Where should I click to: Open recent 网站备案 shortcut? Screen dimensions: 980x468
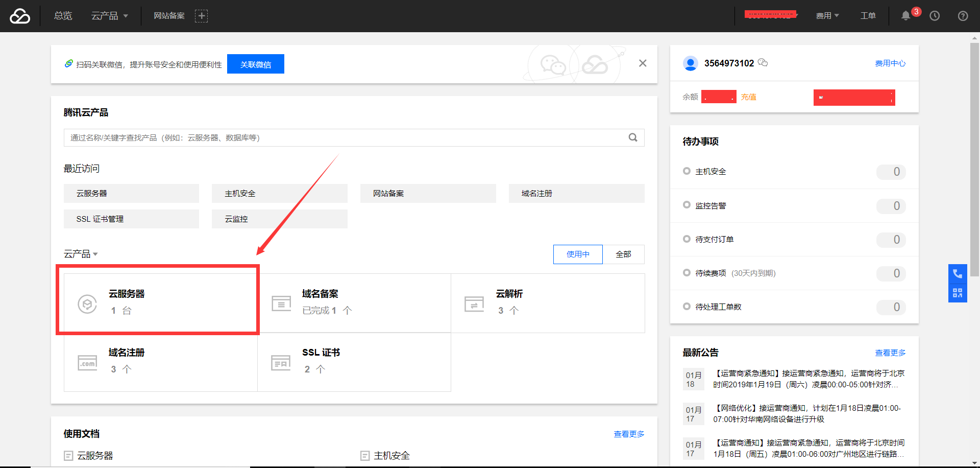click(428, 194)
